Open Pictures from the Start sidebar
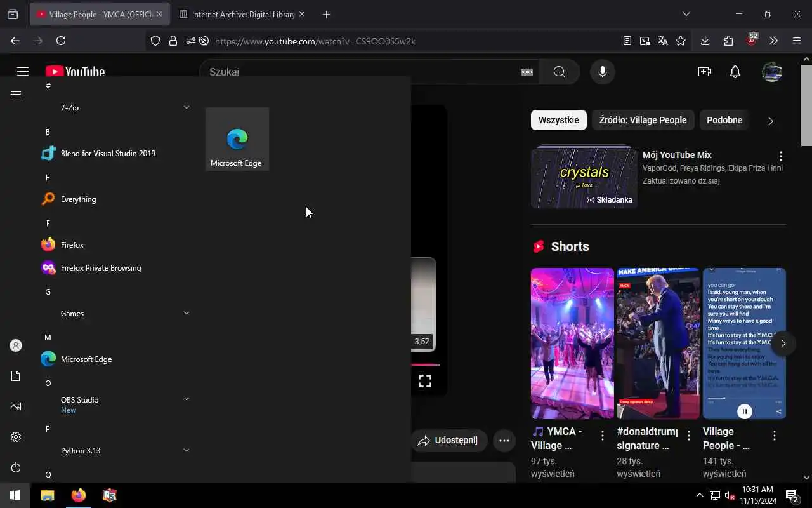This screenshot has width=812, height=508. tap(16, 406)
